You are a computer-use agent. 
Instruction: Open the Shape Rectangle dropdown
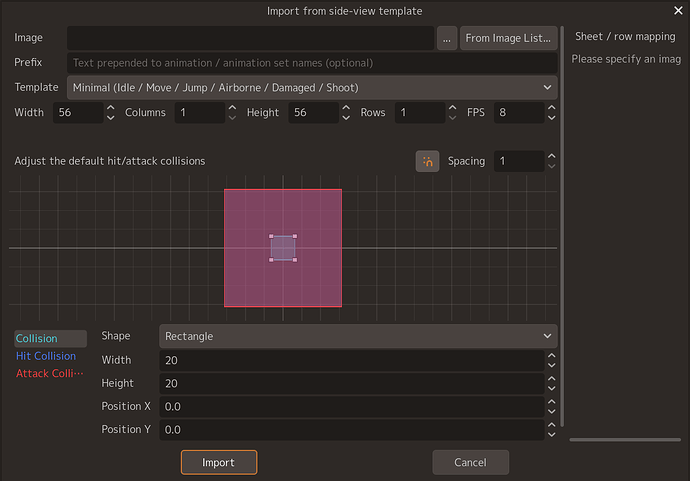pos(358,336)
